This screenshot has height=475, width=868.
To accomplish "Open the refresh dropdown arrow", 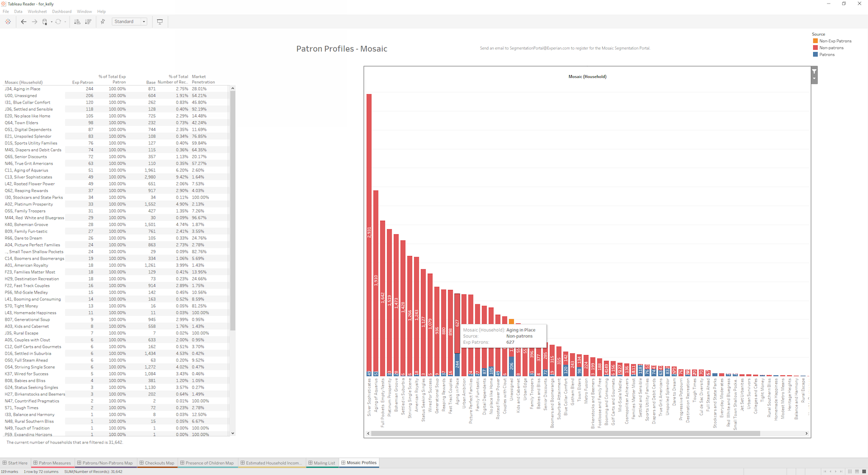I will tap(65, 22).
